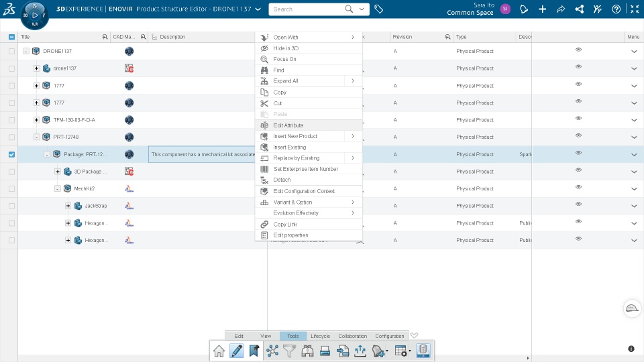
Task: Switch to the Collaboration tab
Action: (x=352, y=336)
